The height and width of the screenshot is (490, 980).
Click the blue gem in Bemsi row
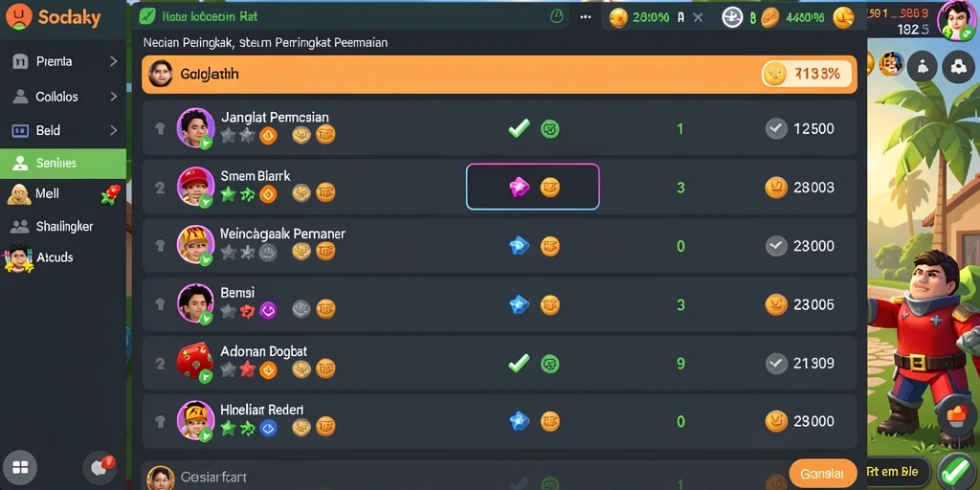point(519,304)
